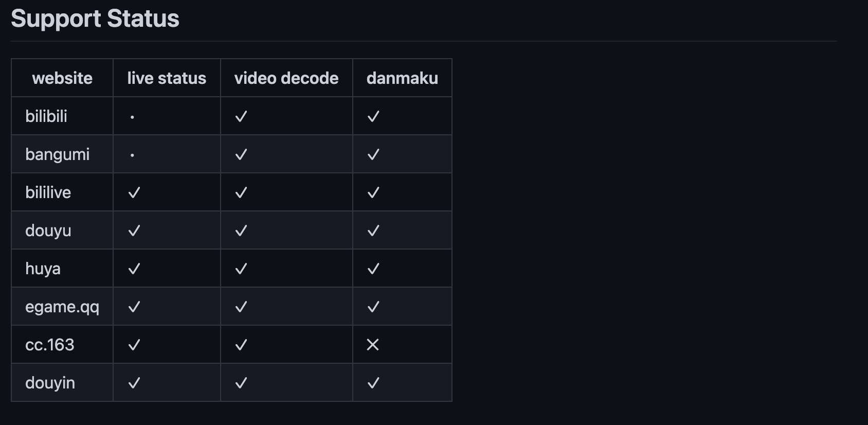
Task: Click the bililive live status checkmark
Action: pos(134,192)
